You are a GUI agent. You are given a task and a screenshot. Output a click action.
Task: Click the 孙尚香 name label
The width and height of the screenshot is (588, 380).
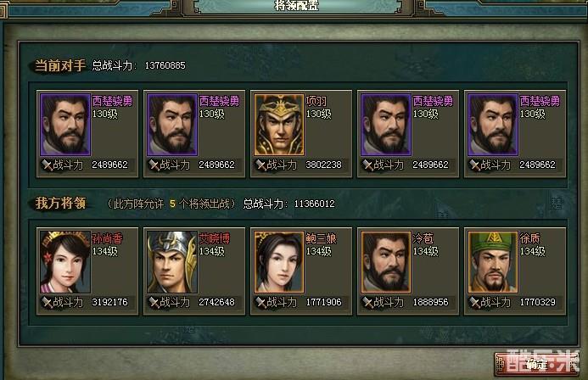107,238
